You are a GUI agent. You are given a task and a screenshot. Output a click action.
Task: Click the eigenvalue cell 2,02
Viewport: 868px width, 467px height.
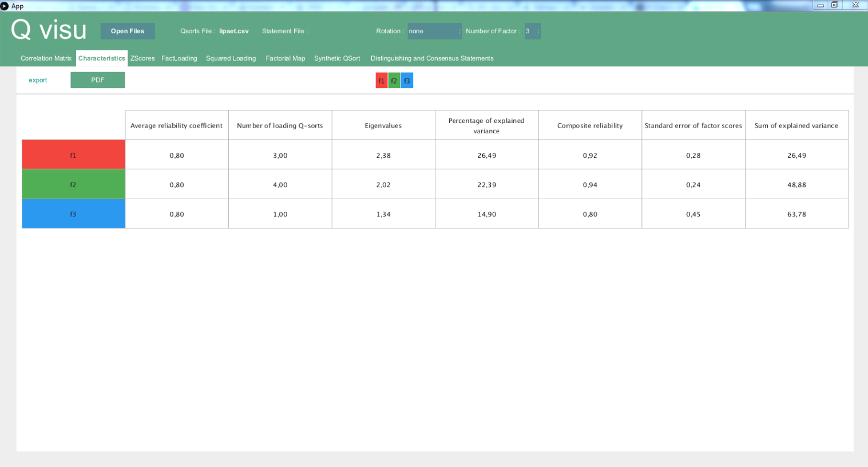tap(383, 185)
